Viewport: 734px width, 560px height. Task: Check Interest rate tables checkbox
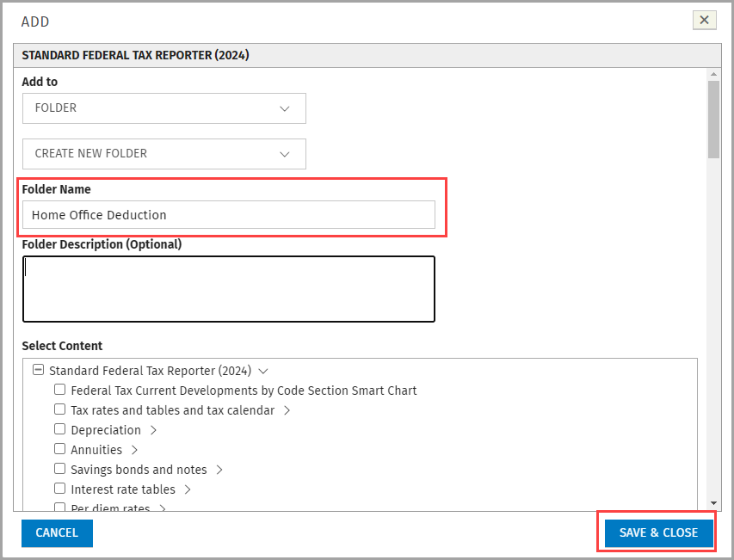59,488
